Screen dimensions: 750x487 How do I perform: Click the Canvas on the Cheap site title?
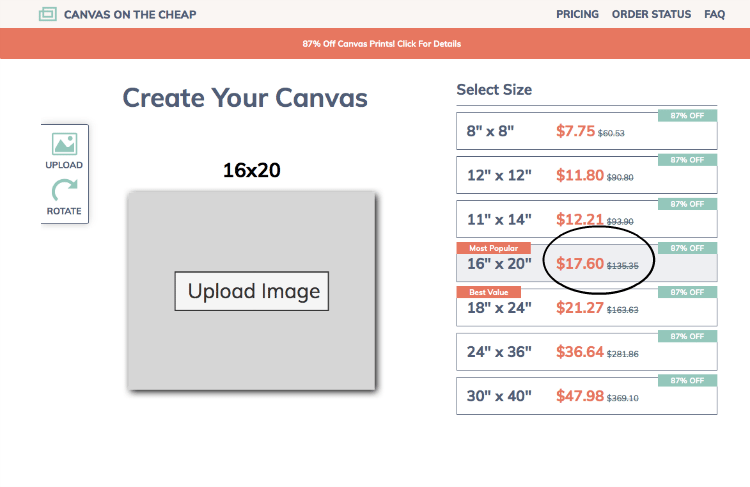click(130, 14)
